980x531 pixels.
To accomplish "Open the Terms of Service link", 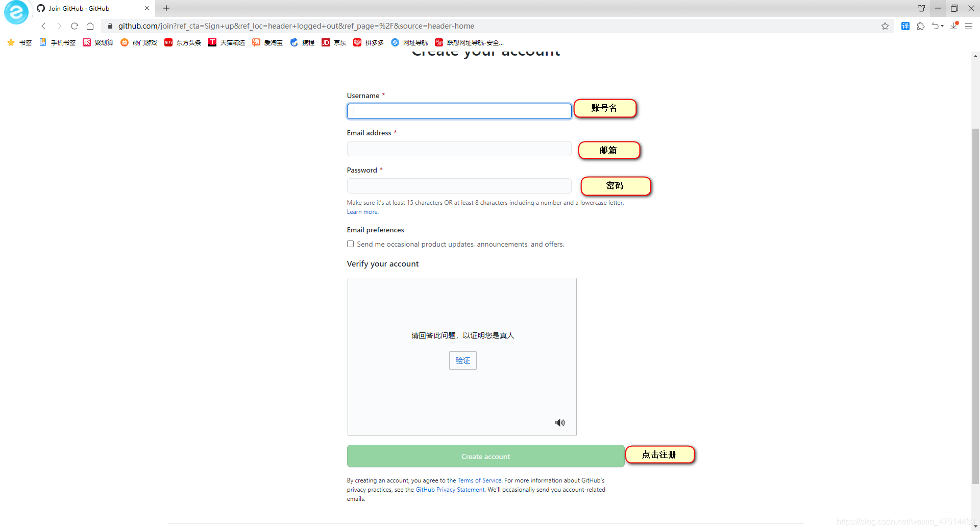I will [x=479, y=480].
